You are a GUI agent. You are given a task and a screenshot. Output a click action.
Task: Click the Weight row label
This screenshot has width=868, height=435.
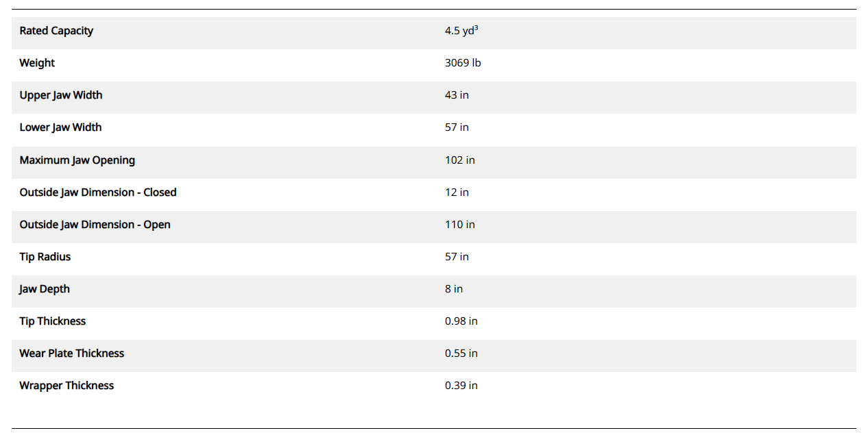37,63
